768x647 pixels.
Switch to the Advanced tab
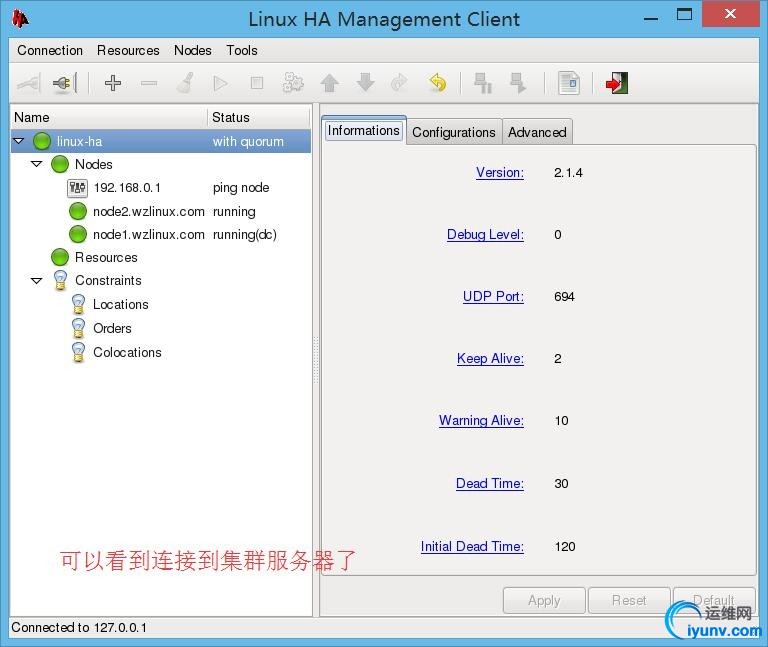click(537, 132)
